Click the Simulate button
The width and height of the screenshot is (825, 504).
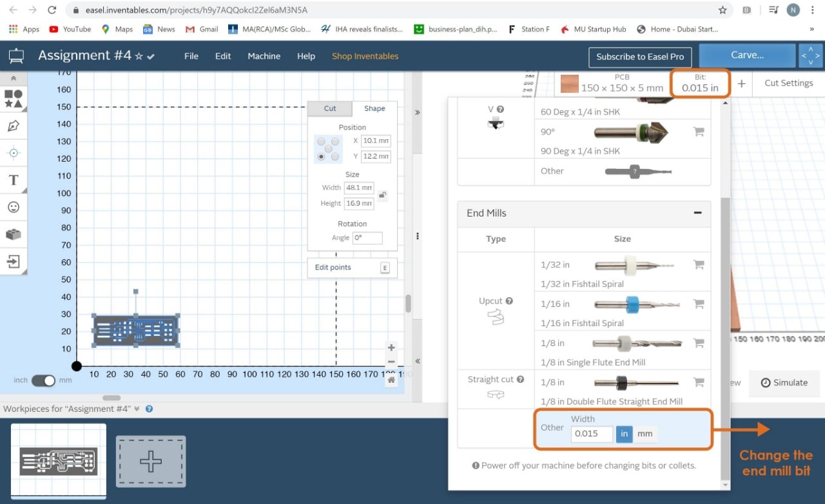(784, 382)
